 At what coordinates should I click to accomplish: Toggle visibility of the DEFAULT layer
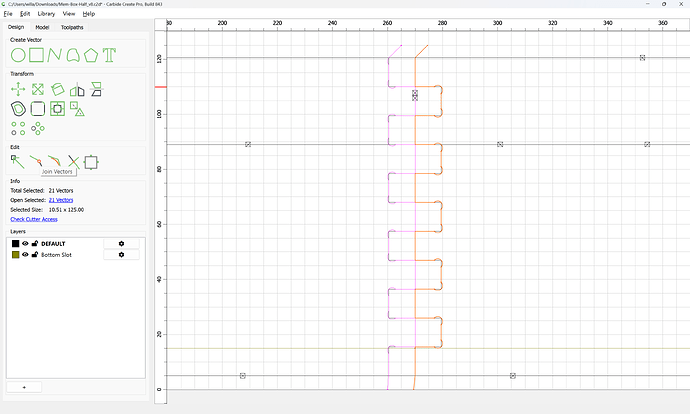26,243
